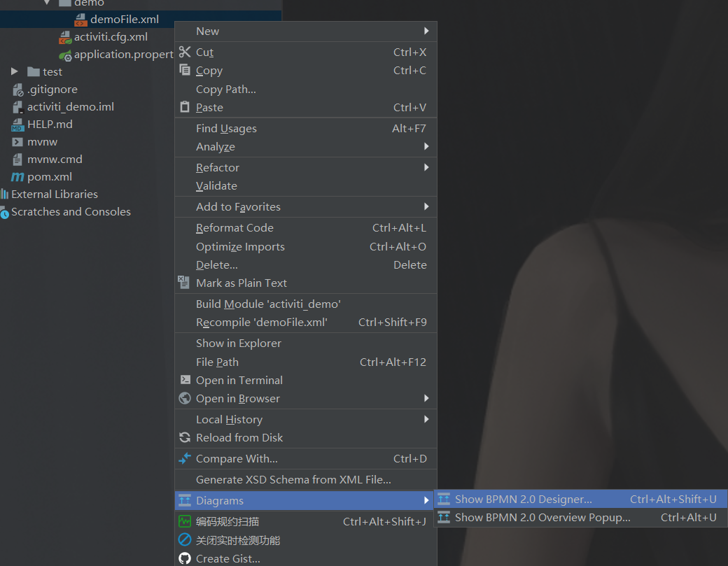Image resolution: width=728 pixels, height=566 pixels.
Task: Click the green 编码规约扫描 scan icon
Action: pyautogui.click(x=185, y=521)
